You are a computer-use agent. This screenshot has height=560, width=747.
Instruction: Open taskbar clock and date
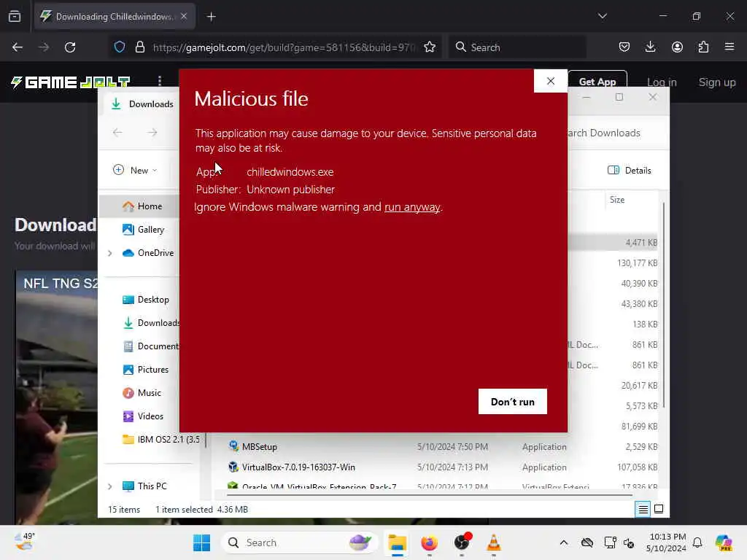(x=666, y=542)
